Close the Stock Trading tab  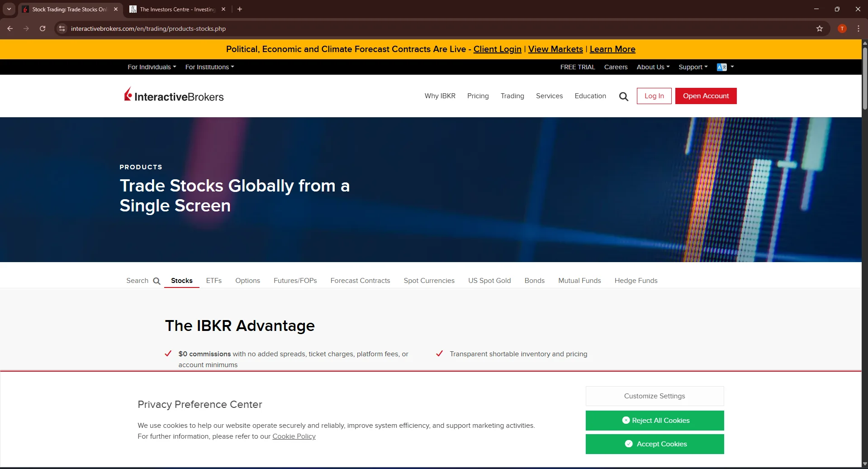tap(116, 9)
